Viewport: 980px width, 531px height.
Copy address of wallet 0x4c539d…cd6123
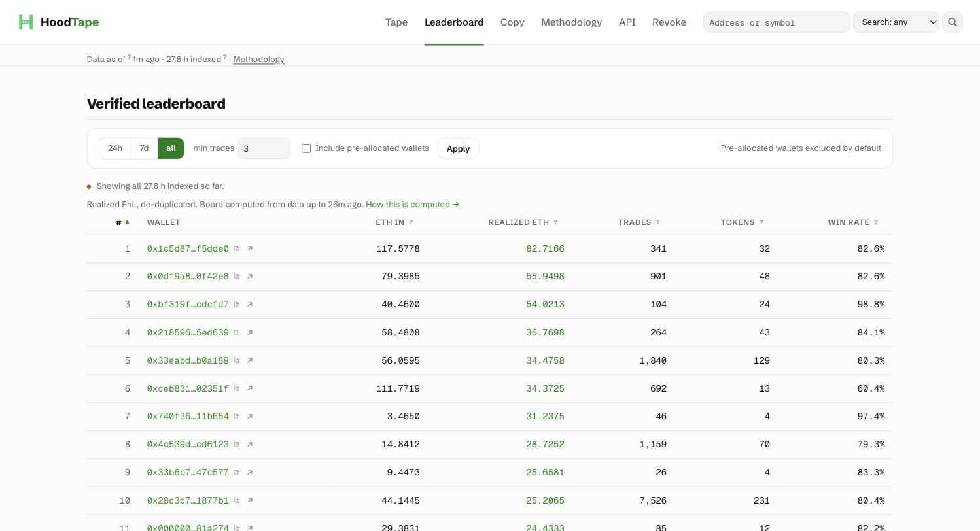pyautogui.click(x=237, y=445)
